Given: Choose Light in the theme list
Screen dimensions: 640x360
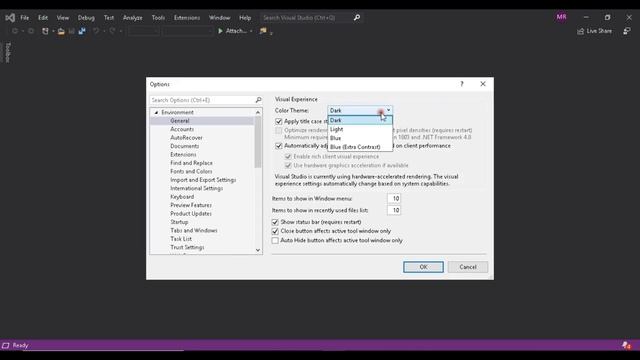Looking at the screenshot, I should tap(360, 129).
